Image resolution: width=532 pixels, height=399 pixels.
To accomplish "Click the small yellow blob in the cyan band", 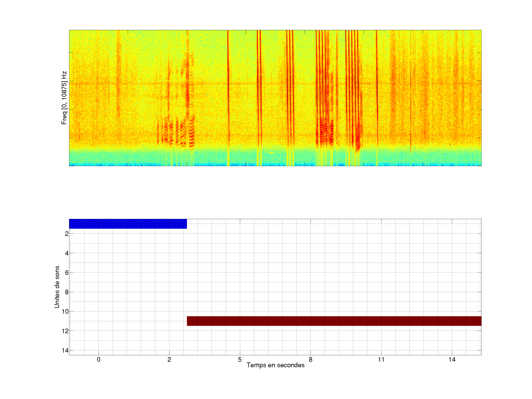I will click(271, 152).
